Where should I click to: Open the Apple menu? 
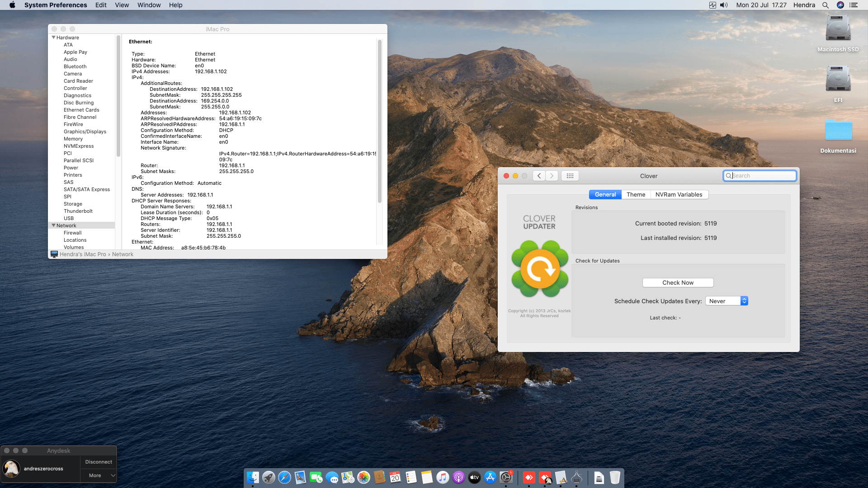point(12,5)
